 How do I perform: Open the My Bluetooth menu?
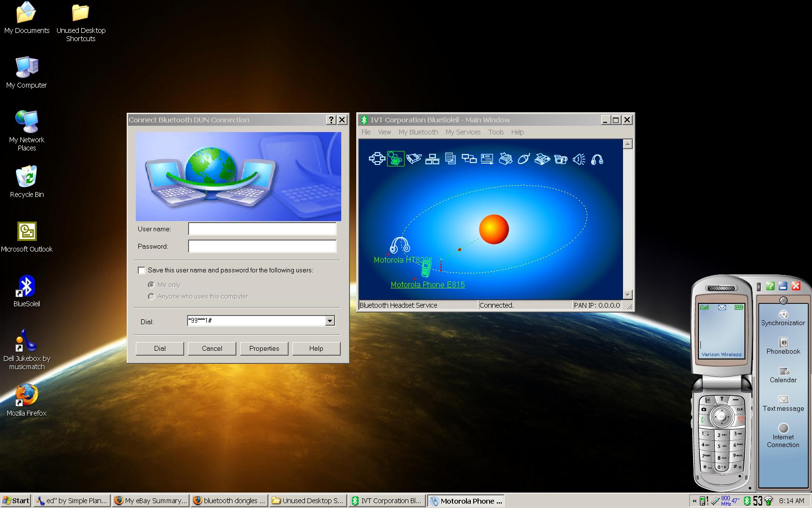pos(419,132)
